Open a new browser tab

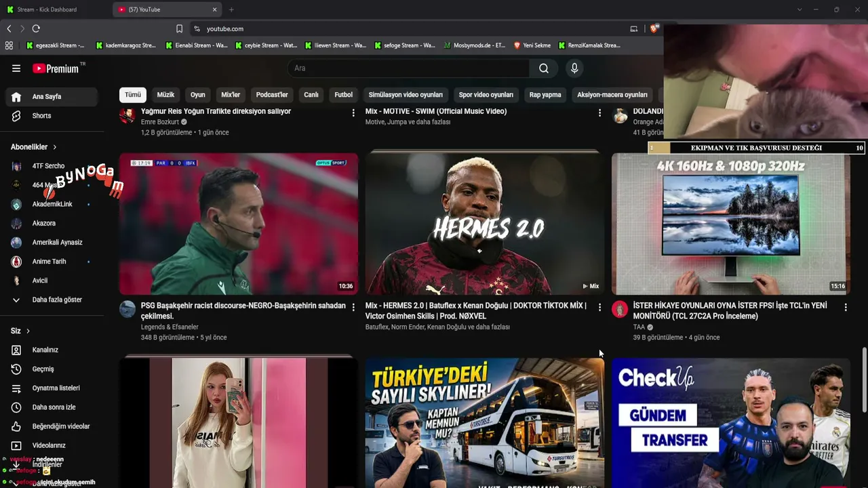231,9
